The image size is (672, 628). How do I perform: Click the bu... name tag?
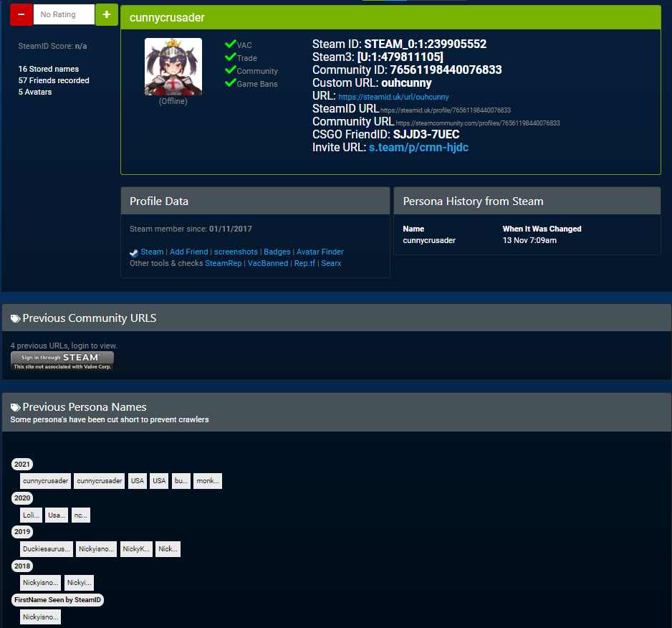click(181, 481)
